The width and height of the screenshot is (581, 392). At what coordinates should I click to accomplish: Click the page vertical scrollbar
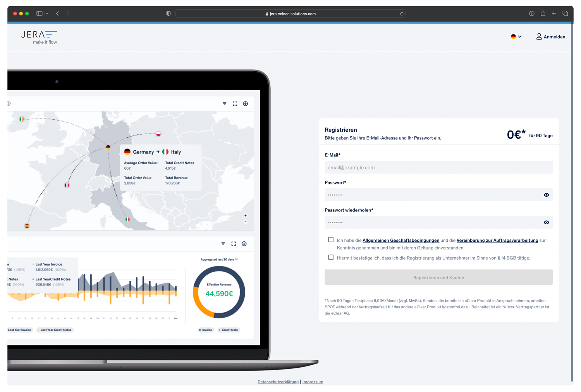pyautogui.click(x=572, y=201)
